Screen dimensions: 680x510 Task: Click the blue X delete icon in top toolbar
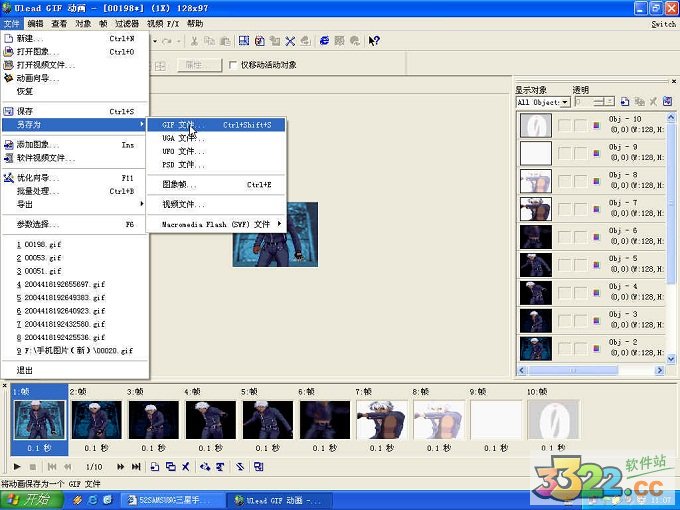pos(290,41)
